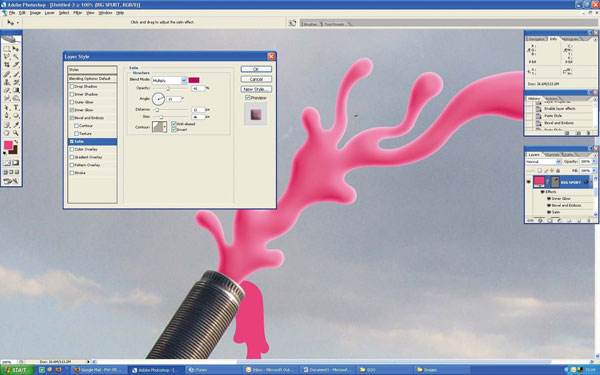Open Layers panel Fill dropdown arrow

click(594, 171)
